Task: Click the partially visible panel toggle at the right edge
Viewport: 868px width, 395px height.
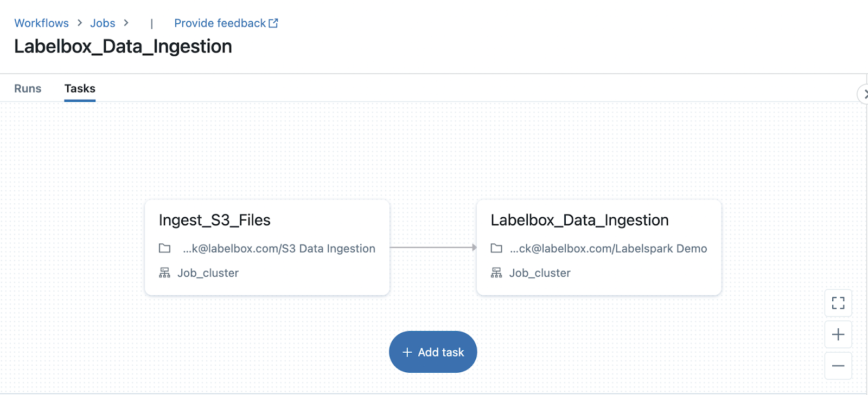Action: click(x=863, y=94)
